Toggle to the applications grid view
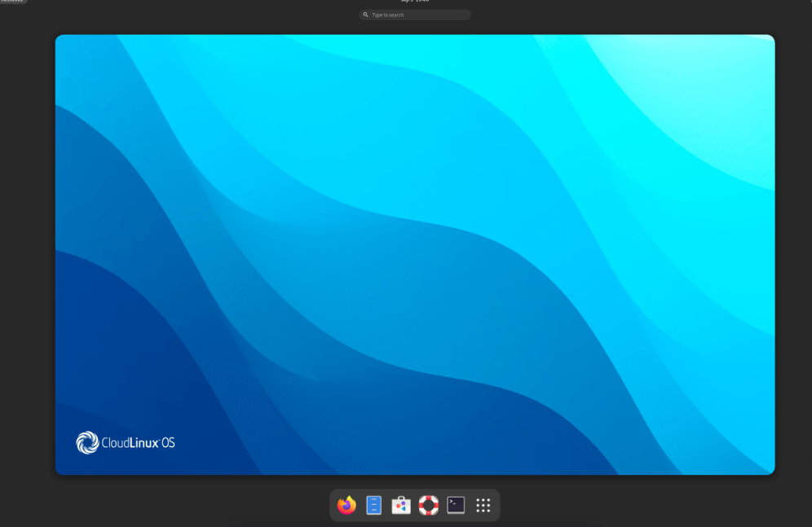 pos(483,505)
